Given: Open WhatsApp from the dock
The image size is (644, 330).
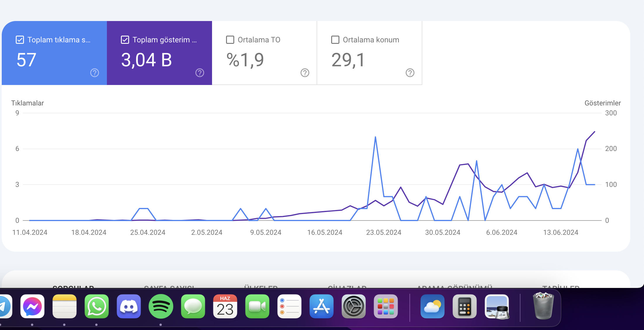Looking at the screenshot, I should pyautogui.click(x=97, y=306).
